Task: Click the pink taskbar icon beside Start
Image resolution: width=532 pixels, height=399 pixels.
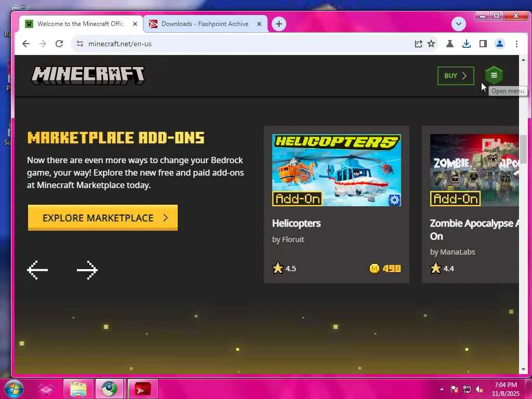Action: pyautogui.click(x=46, y=389)
